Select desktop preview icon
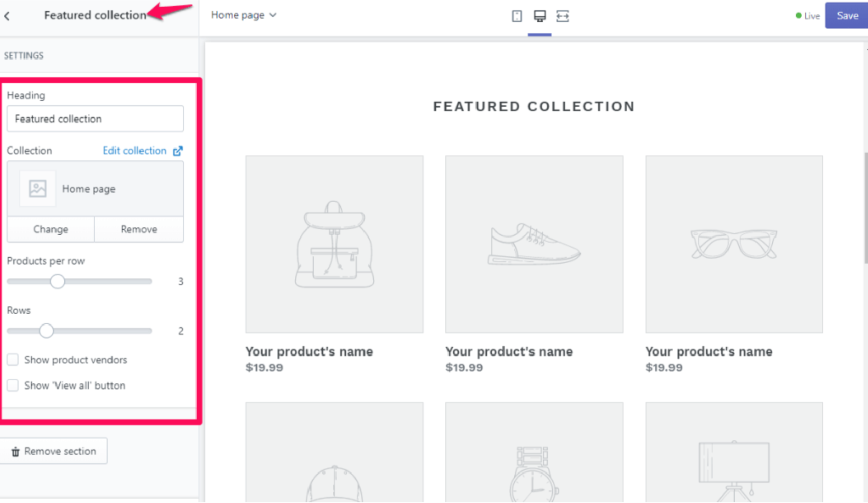This screenshot has height=503, width=868. pos(540,16)
